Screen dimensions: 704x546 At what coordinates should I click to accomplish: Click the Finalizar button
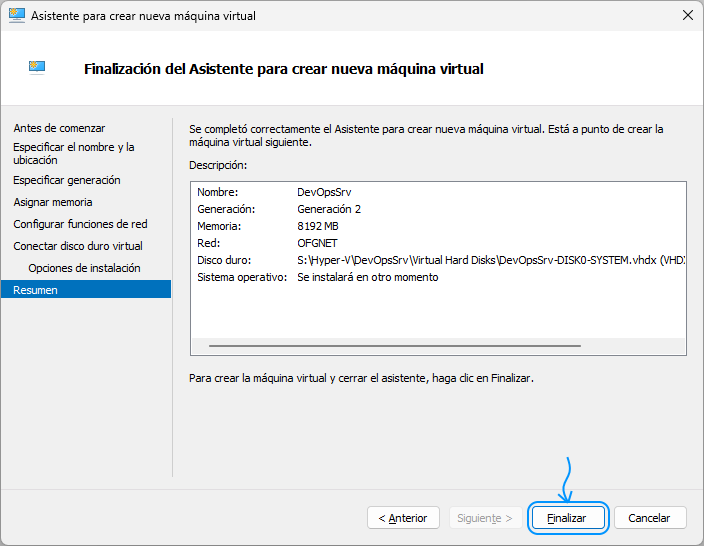(568, 518)
